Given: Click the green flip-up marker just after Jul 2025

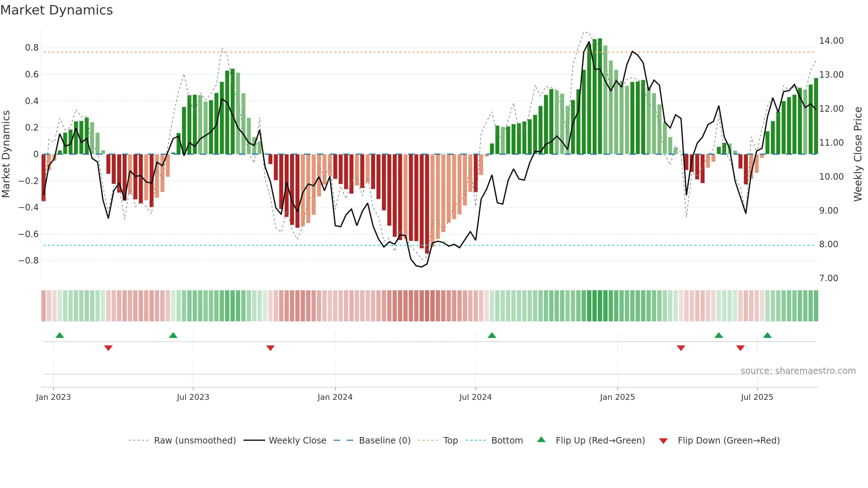Looking at the screenshot, I should [x=767, y=335].
